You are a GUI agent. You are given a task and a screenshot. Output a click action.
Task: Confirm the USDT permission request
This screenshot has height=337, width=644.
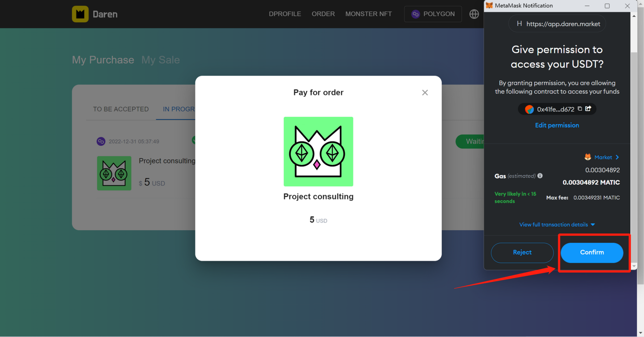point(592,252)
